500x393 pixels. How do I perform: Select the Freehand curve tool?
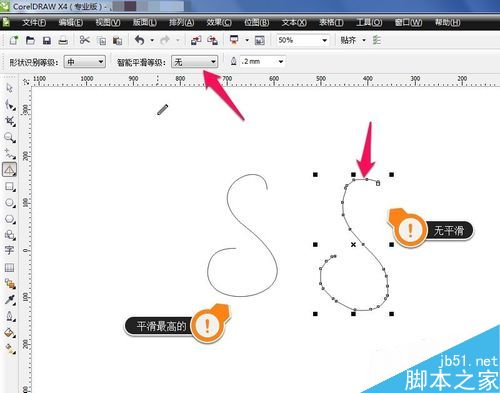coord(9,153)
